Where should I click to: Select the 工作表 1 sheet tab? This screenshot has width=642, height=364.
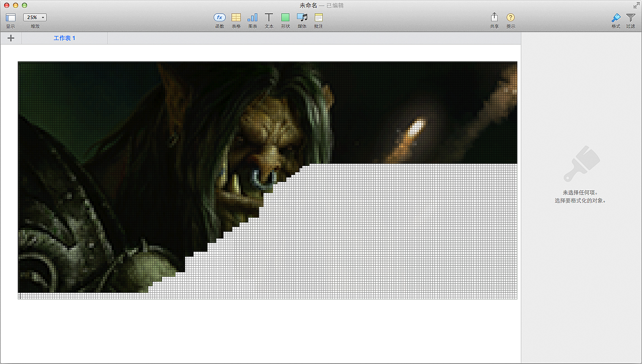pos(65,38)
